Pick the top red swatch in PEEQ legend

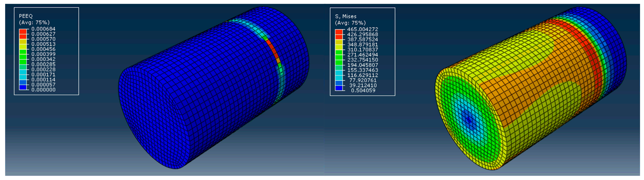click(23, 31)
